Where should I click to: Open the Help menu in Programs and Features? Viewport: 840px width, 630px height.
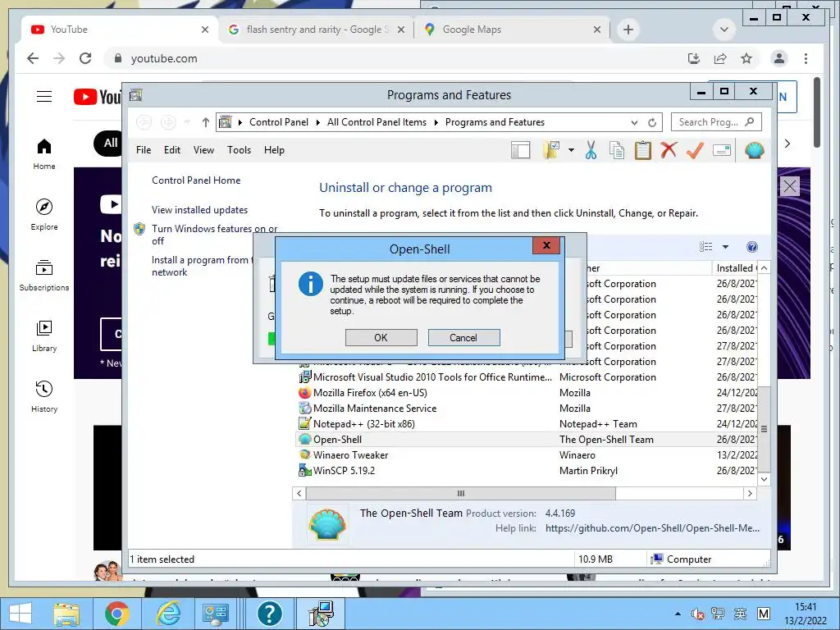click(274, 150)
